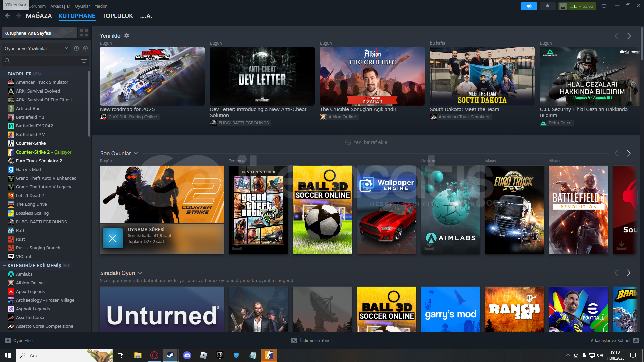Select Assetto Corsa Competizione entry
The image size is (644, 362).
(45, 326)
